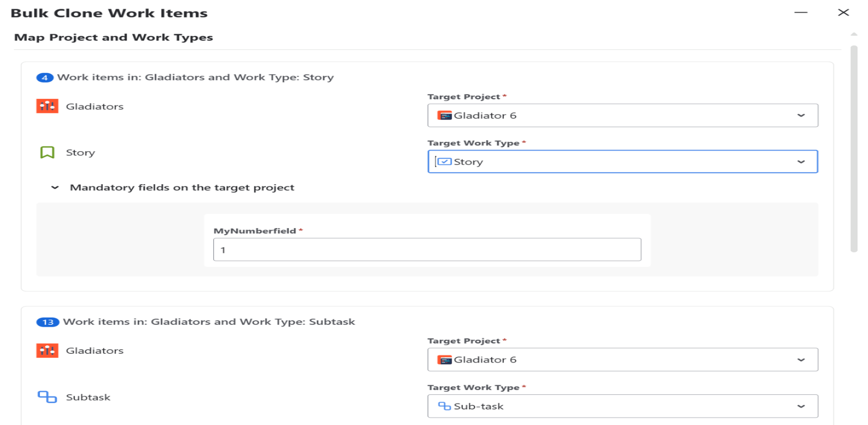Click the Gladiator 6 icon in the Subtask Target Project field
The height and width of the screenshot is (425, 868).
coord(445,359)
